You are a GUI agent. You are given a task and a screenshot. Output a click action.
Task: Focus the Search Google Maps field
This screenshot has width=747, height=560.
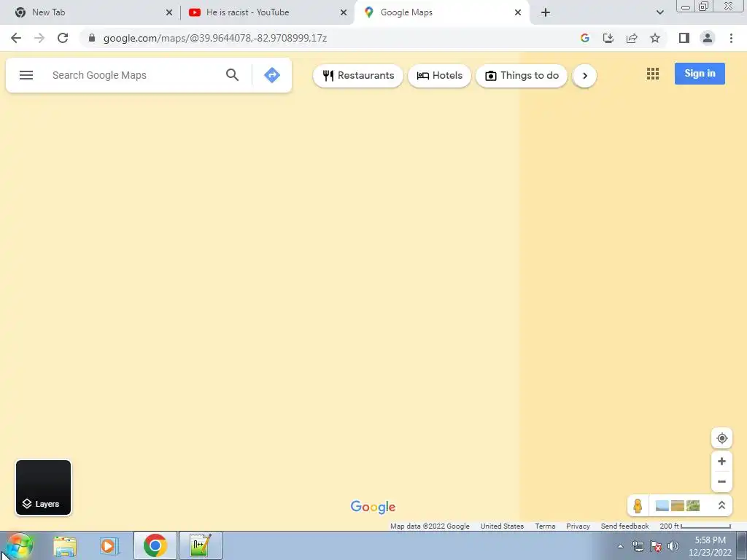tap(133, 75)
